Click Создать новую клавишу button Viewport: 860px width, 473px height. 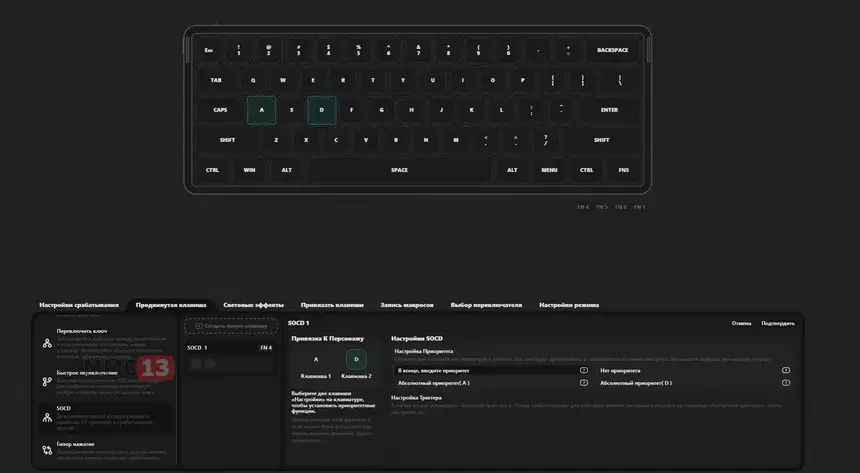pyautogui.click(x=231, y=326)
